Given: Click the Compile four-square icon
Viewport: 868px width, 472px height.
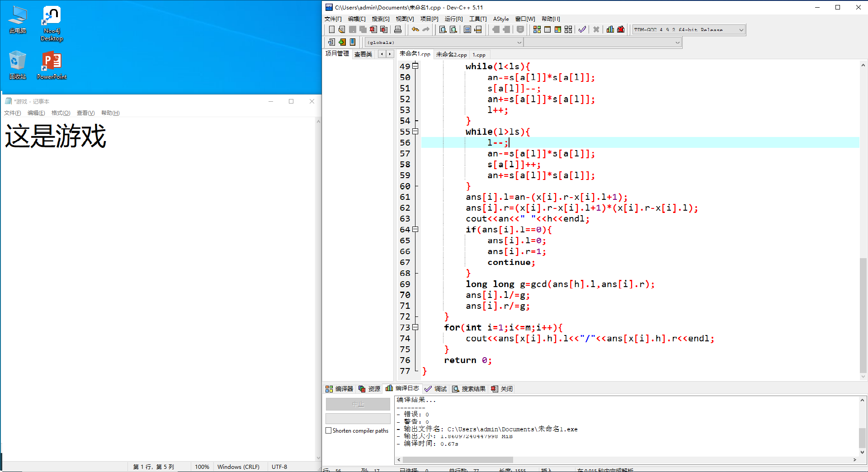Looking at the screenshot, I should pyautogui.click(x=537, y=29).
